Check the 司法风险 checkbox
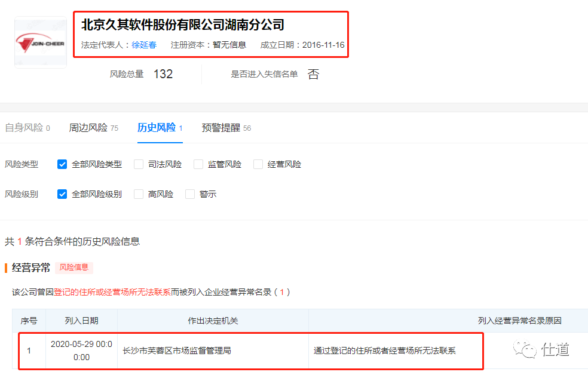 (x=139, y=164)
